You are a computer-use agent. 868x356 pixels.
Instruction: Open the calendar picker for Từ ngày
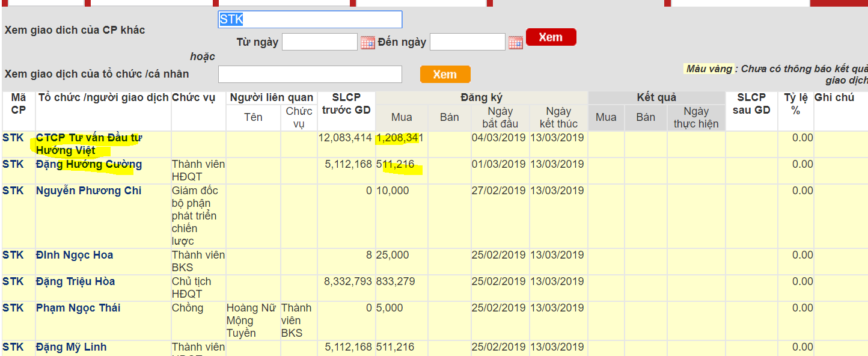pyautogui.click(x=368, y=42)
